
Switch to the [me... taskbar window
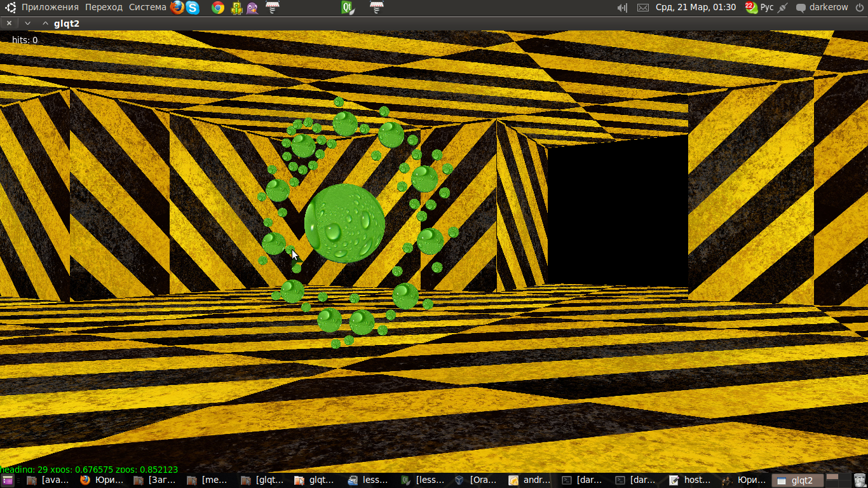tap(210, 480)
